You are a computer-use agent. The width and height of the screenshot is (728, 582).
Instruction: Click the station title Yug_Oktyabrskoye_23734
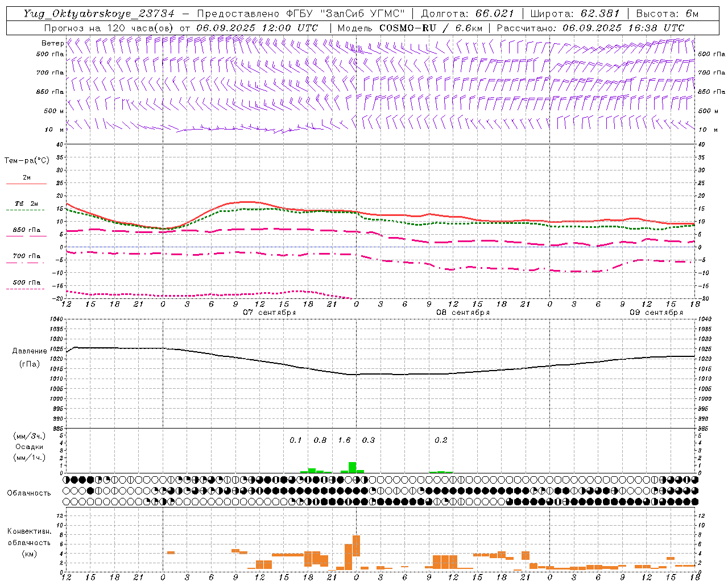(99, 14)
